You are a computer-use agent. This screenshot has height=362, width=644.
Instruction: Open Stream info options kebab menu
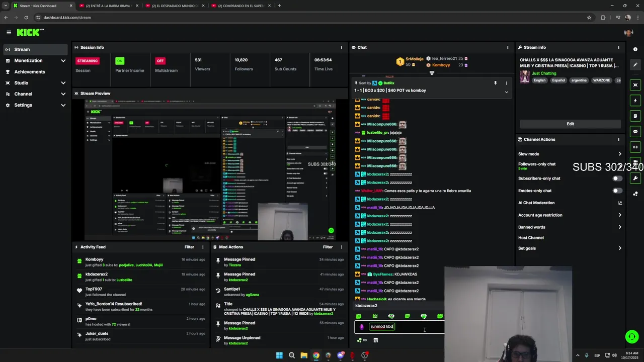click(x=619, y=47)
